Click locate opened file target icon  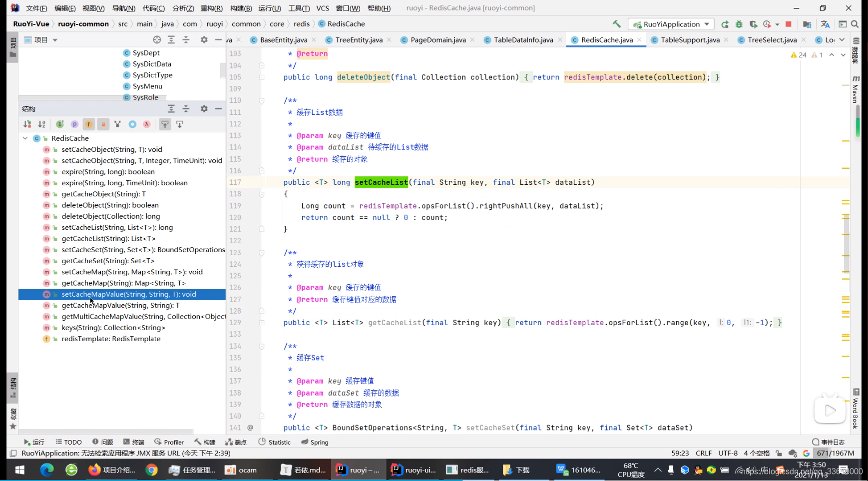pyautogui.click(x=157, y=39)
